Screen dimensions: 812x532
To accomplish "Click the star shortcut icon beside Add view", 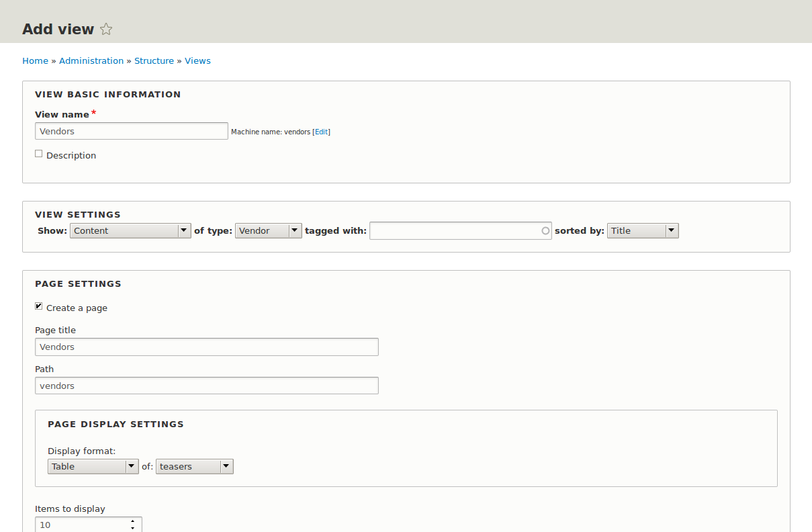I will tap(106, 29).
